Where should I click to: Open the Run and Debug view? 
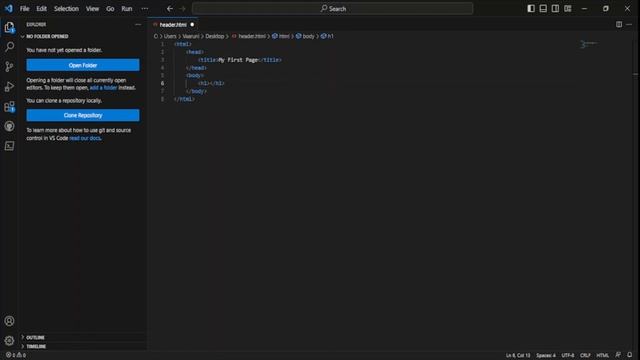tap(9, 87)
